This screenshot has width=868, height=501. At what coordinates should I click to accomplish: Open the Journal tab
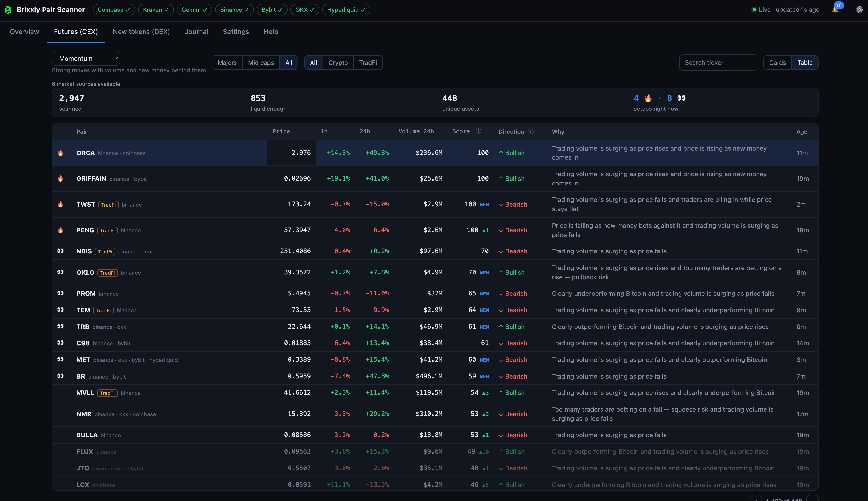197,32
